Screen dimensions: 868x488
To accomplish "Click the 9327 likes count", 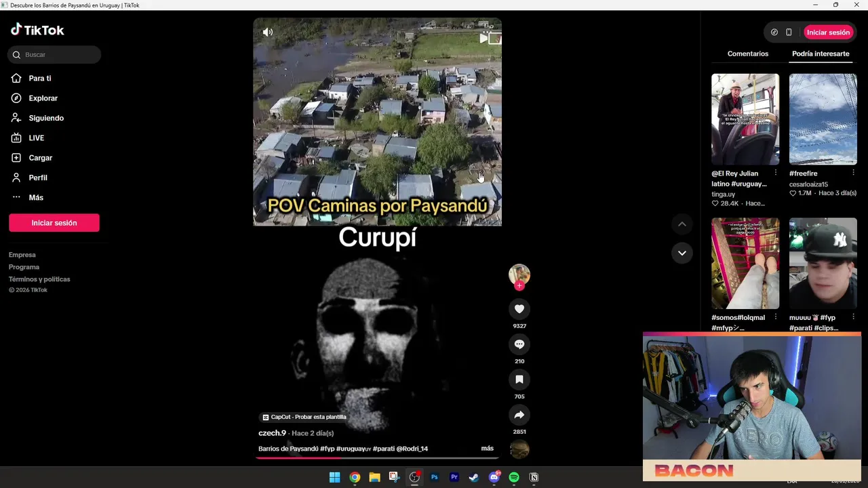I will pos(519,326).
